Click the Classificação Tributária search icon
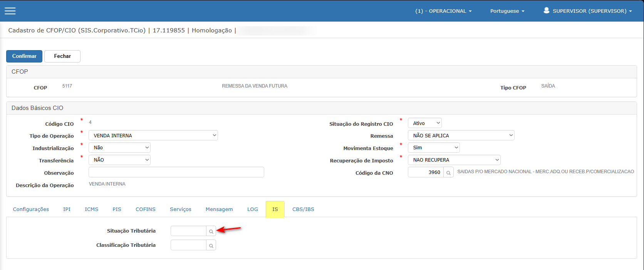Image resolution: width=644 pixels, height=270 pixels. pos(211,245)
